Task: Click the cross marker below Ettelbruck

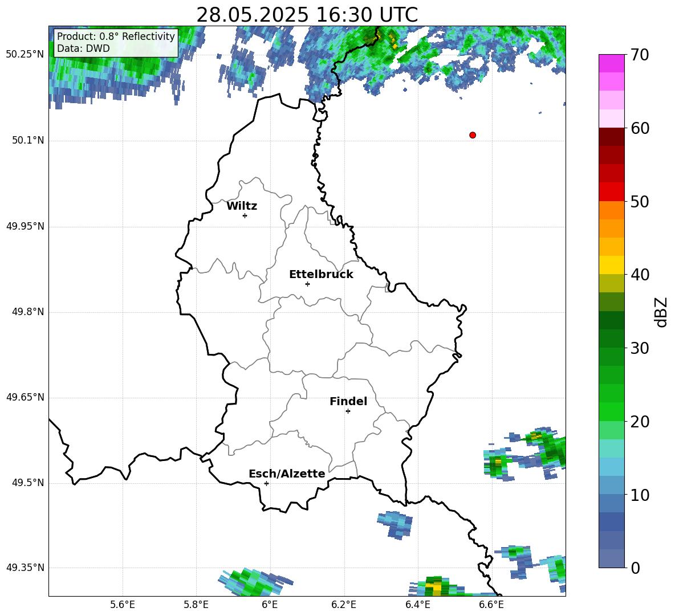Action: click(307, 284)
